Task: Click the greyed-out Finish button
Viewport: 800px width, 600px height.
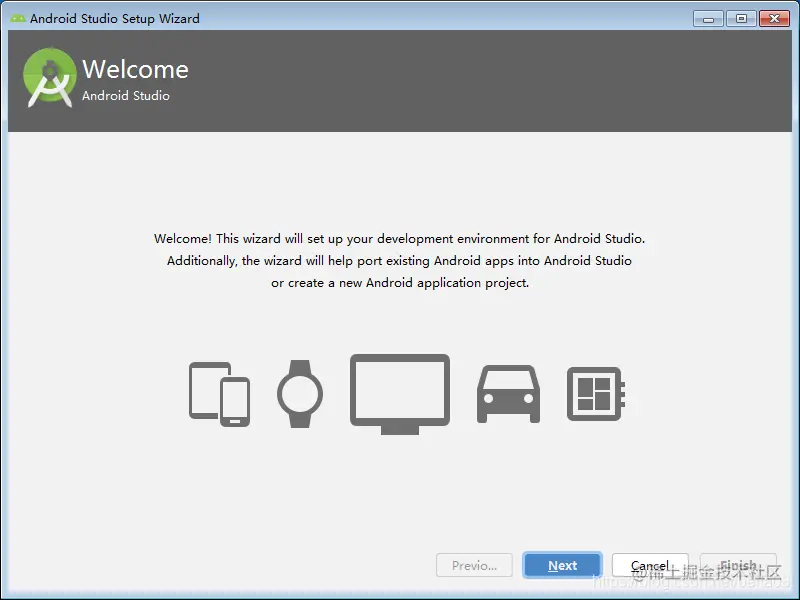Action: (738, 565)
